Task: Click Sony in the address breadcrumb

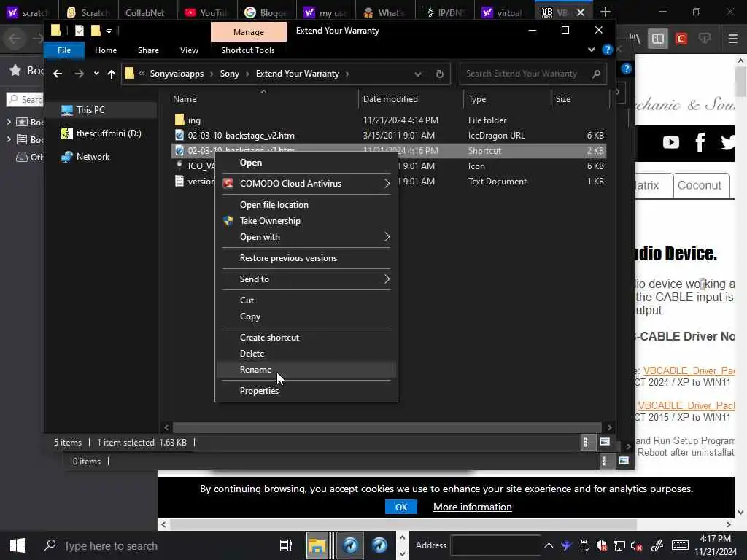Action: pyautogui.click(x=229, y=74)
